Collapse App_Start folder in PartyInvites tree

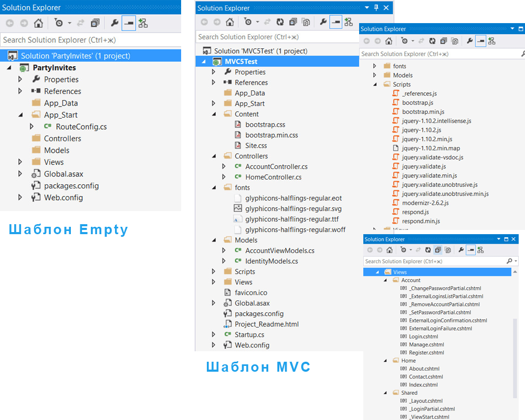(20, 115)
